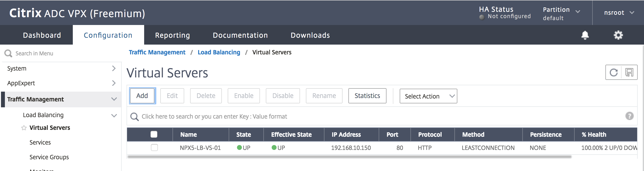Viewport: 644px width, 171px height.
Task: Star Virtual Servers as favorite
Action: (24, 128)
